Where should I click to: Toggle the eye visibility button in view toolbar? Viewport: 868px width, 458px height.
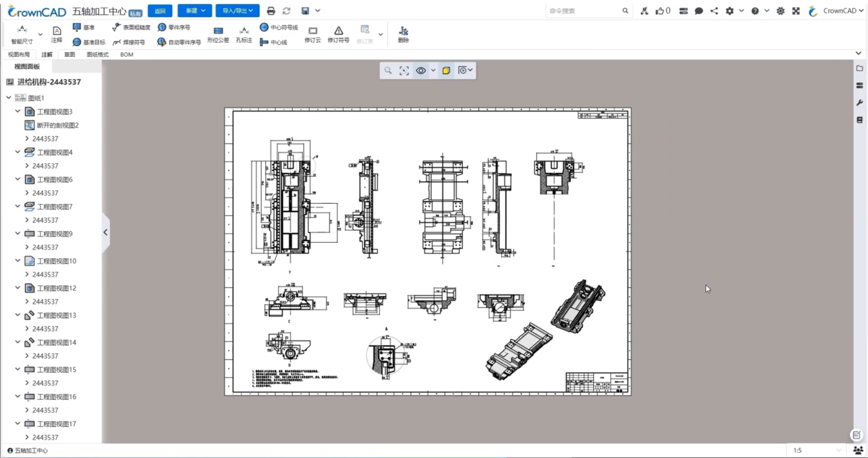click(x=421, y=70)
